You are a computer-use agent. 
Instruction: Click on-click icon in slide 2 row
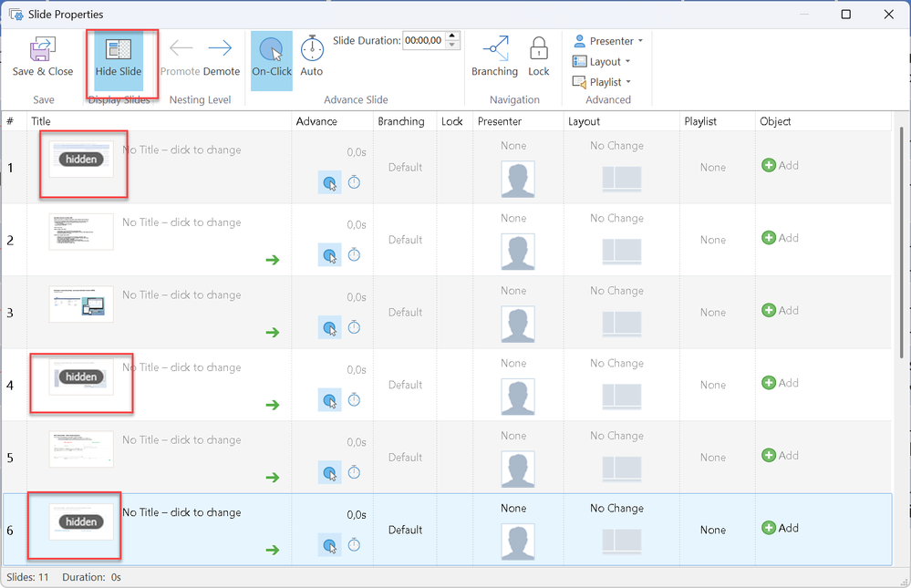[x=329, y=254]
